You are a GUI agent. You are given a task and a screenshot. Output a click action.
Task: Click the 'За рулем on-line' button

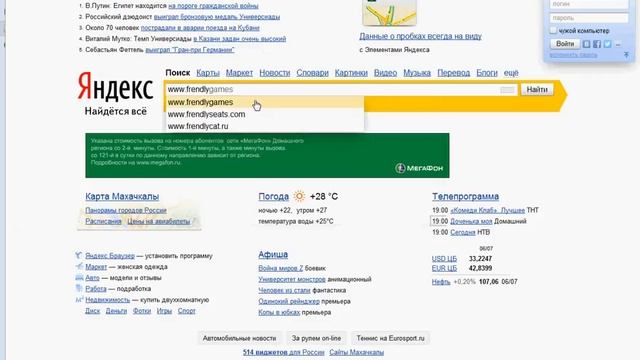316,338
